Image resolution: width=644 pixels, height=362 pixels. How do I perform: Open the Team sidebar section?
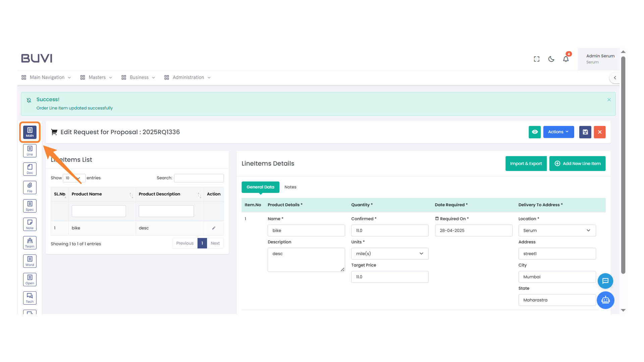coord(30,243)
